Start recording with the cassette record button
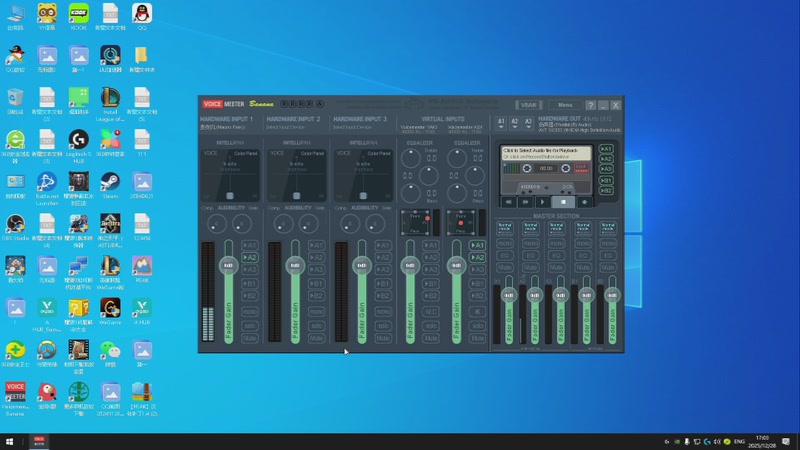The height and width of the screenshot is (450, 800). pyautogui.click(x=585, y=202)
